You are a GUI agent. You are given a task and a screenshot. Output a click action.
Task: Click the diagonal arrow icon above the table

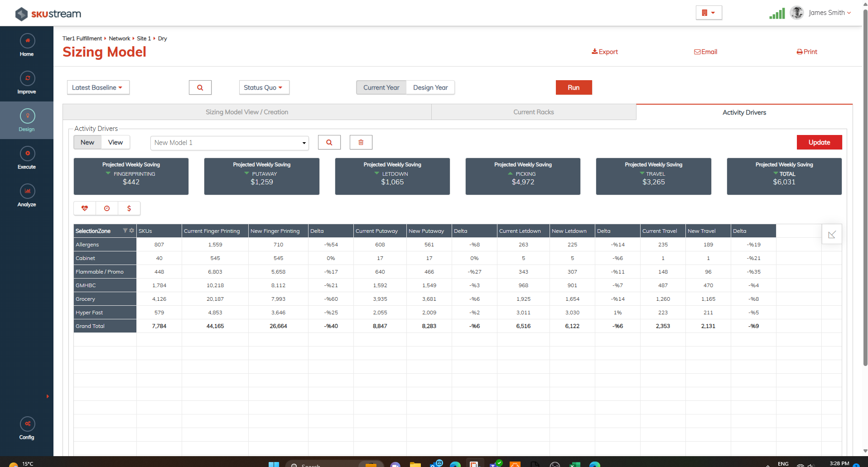coord(832,234)
